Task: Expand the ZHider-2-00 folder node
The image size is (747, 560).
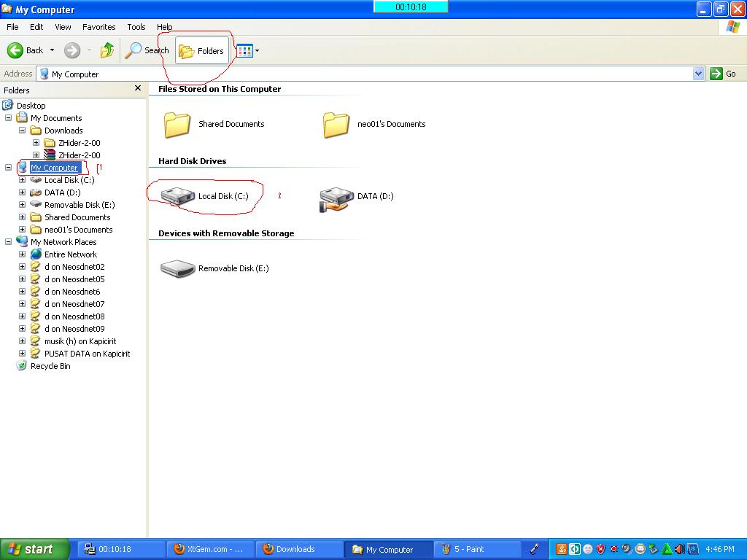Action: coord(36,143)
